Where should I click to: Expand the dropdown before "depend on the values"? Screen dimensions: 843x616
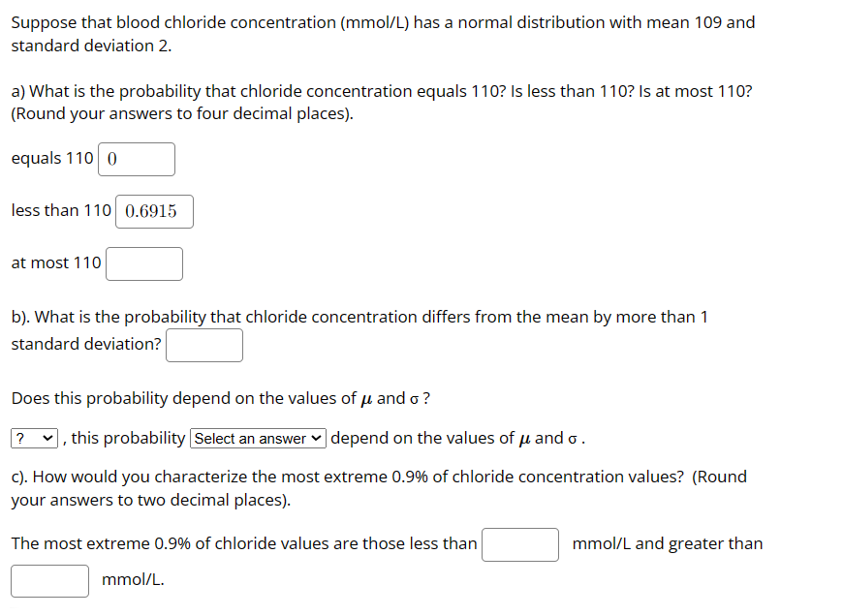click(258, 438)
